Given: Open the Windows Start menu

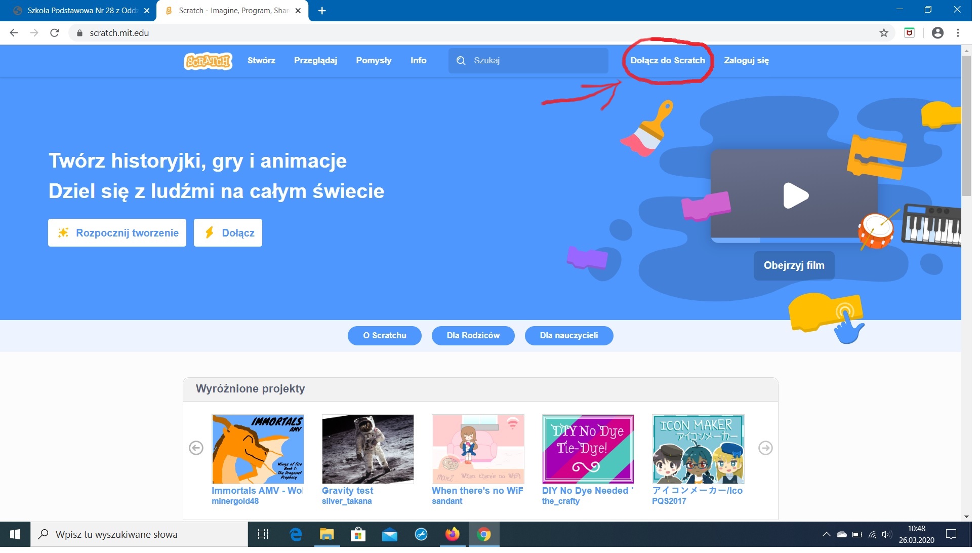Looking at the screenshot, I should [15, 534].
